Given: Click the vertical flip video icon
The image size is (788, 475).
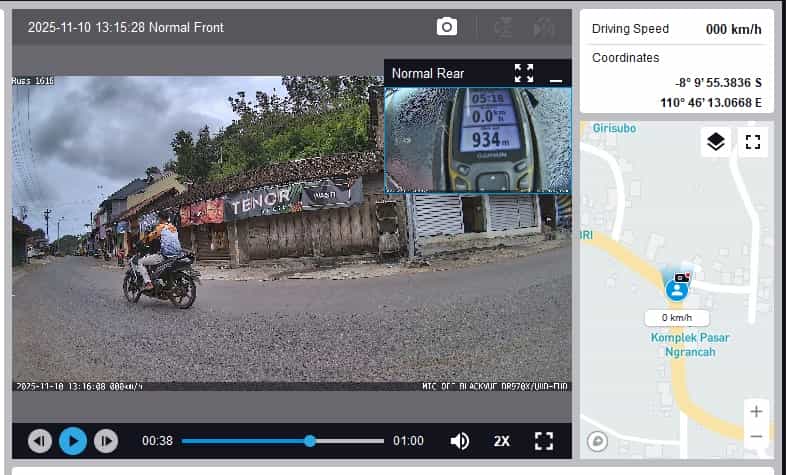Looking at the screenshot, I should [x=504, y=27].
